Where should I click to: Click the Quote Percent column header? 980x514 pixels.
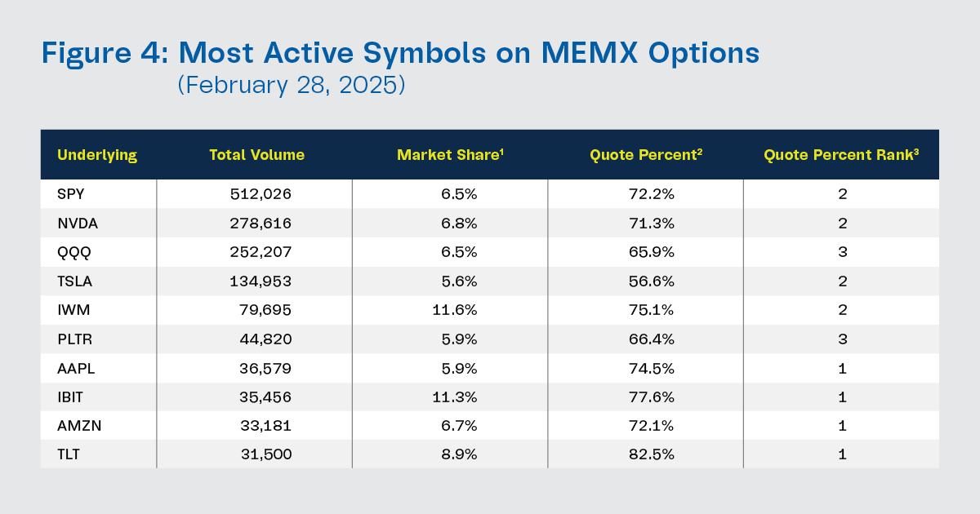(645, 154)
